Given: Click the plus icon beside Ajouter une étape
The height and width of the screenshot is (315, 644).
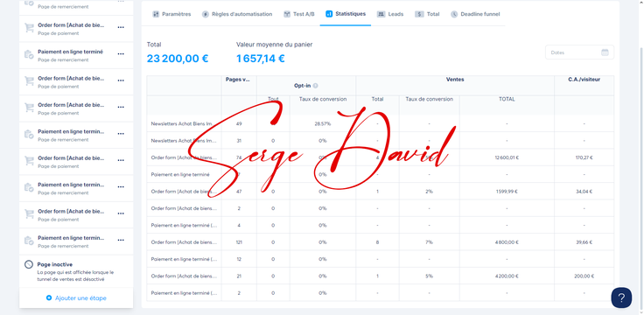Looking at the screenshot, I should tap(49, 297).
